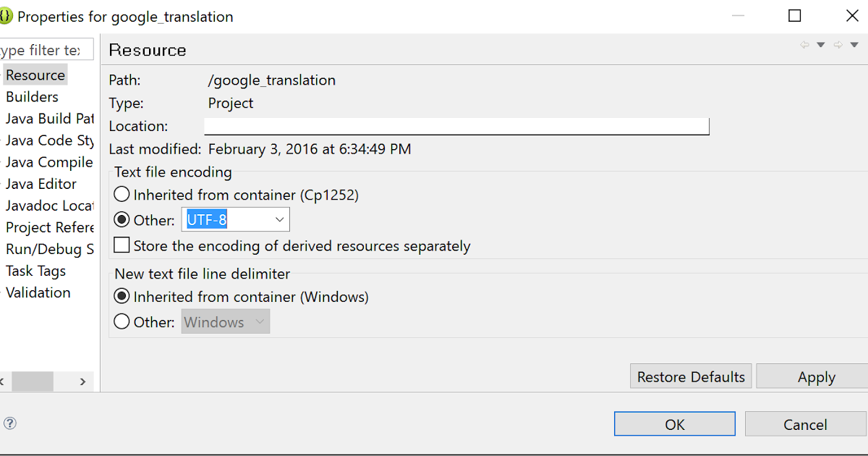Screen dimensions: 868x456
Task: Click the Eclipse properties window icon
Action: (5, 16)
